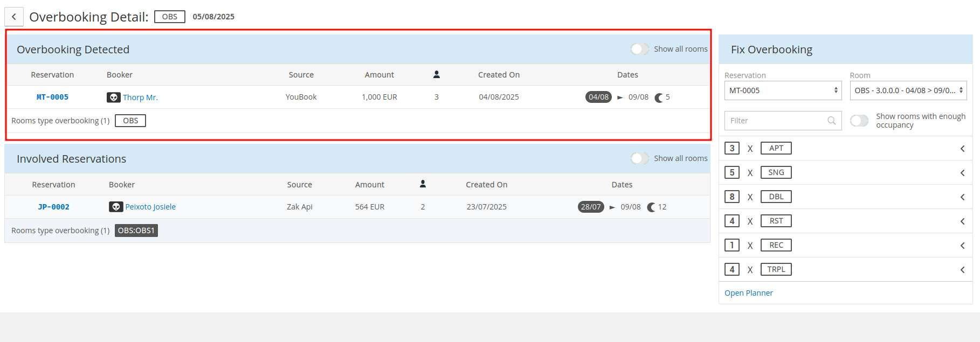980x342 pixels.
Task: Open booker Thorp Mr.
Action: point(140,97)
